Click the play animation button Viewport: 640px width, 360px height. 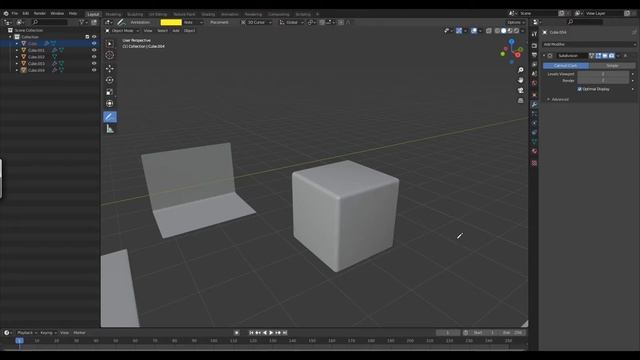pyautogui.click(x=271, y=333)
